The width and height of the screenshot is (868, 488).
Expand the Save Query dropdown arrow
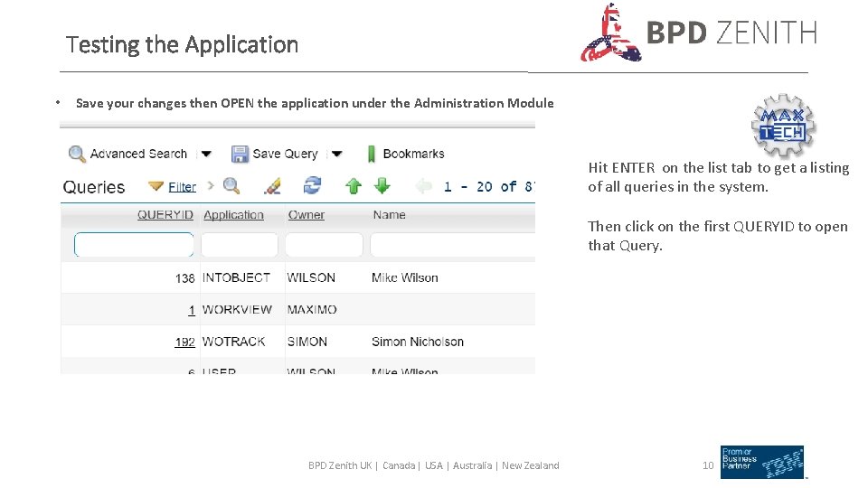(x=336, y=154)
